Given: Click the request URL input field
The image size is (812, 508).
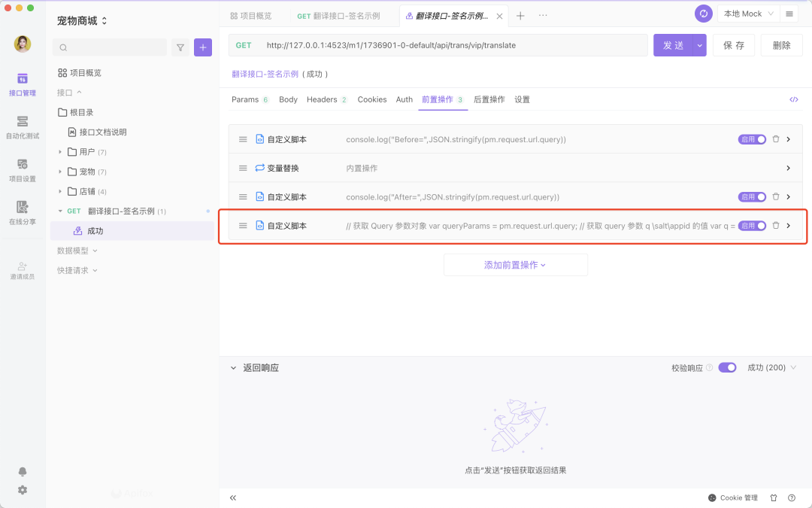Looking at the screenshot, I should coord(451,45).
